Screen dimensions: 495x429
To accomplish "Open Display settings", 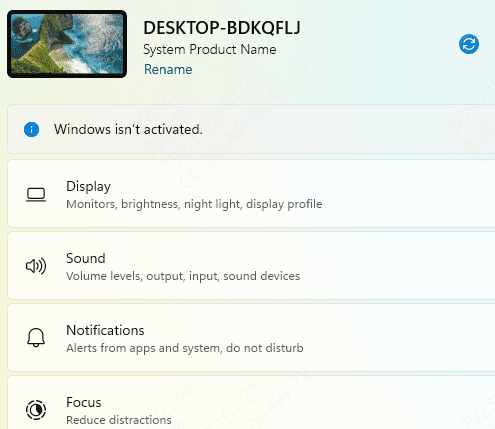I will pos(251,194).
